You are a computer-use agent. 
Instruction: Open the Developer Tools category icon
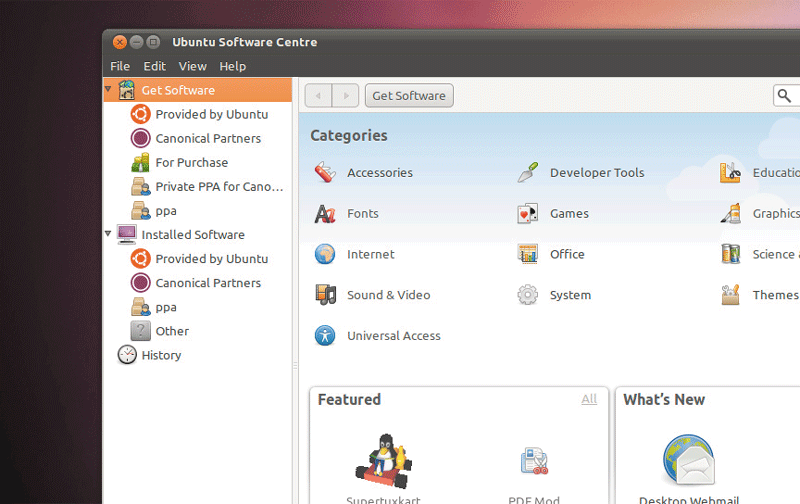tap(528, 172)
